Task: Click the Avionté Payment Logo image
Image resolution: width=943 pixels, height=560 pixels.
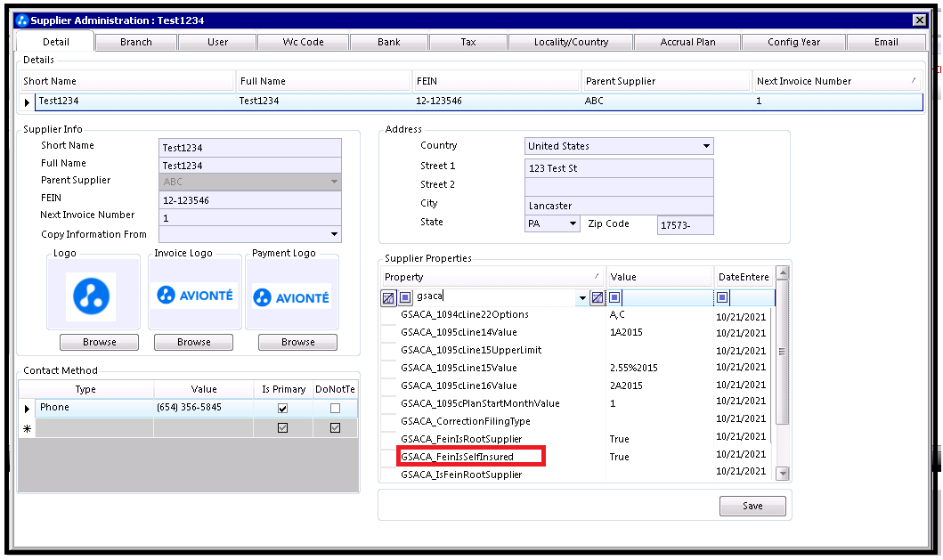Action: [x=292, y=297]
